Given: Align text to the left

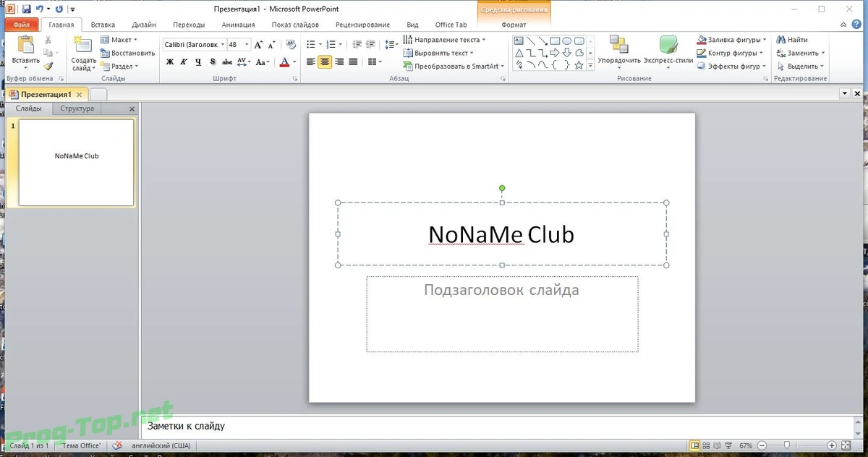Looking at the screenshot, I should pyautogui.click(x=311, y=62).
